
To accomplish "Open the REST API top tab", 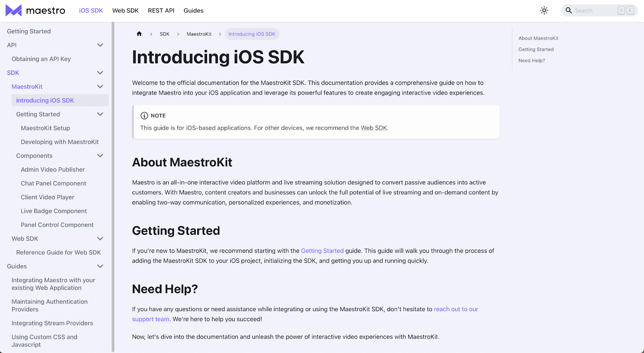I will pyautogui.click(x=161, y=10).
